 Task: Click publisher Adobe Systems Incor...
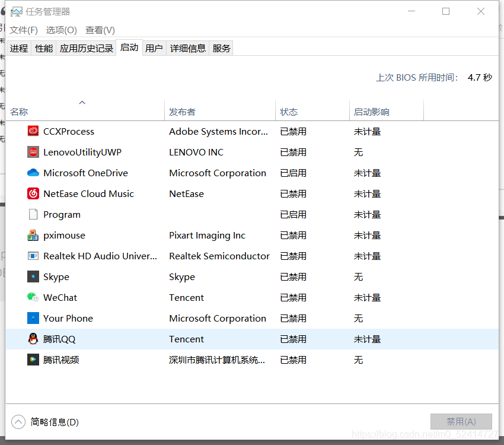point(219,132)
